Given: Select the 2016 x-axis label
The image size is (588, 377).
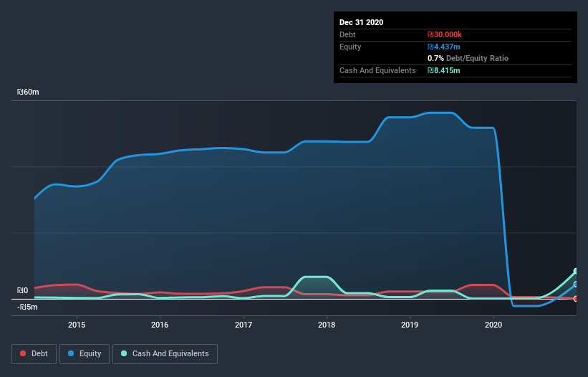Looking at the screenshot, I should point(160,324).
